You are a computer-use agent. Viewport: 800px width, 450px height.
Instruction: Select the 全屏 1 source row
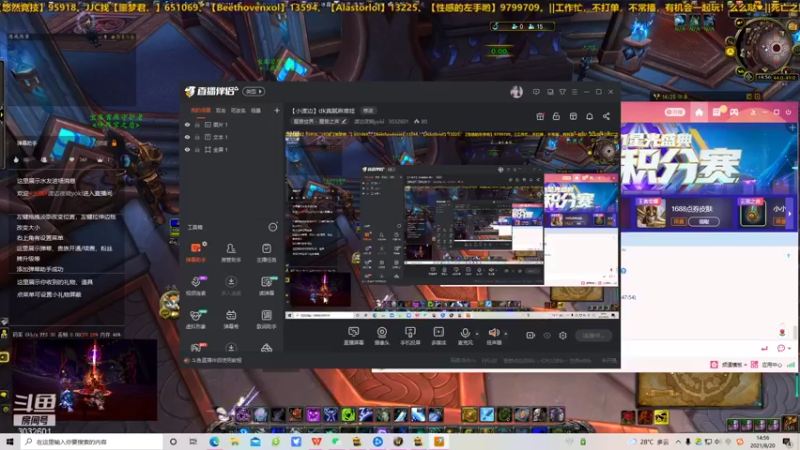pos(232,149)
